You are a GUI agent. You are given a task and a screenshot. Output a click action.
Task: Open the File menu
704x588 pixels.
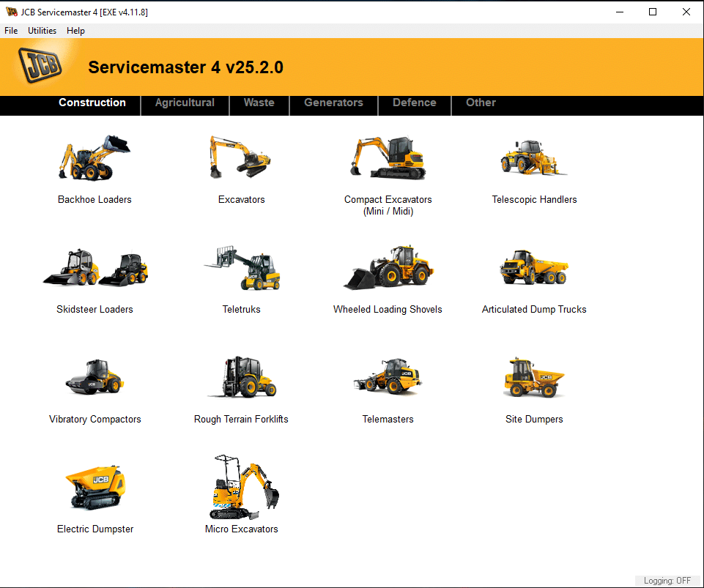pyautogui.click(x=11, y=31)
